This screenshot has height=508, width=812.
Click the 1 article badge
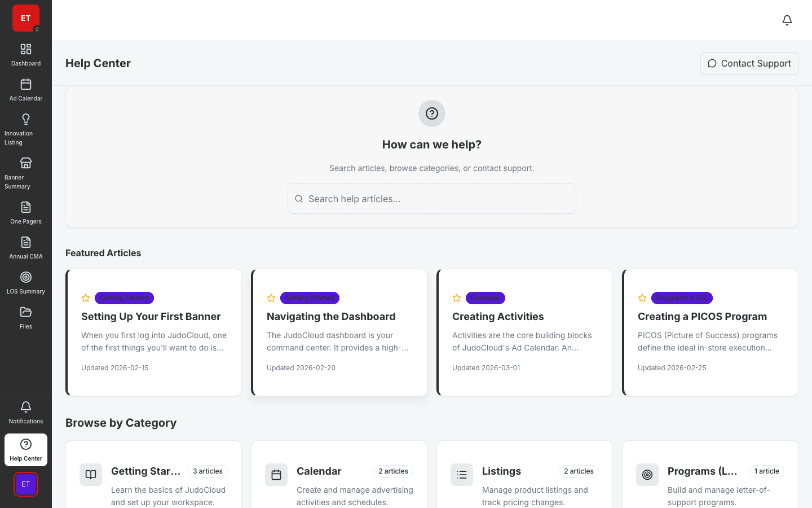pyautogui.click(x=767, y=471)
